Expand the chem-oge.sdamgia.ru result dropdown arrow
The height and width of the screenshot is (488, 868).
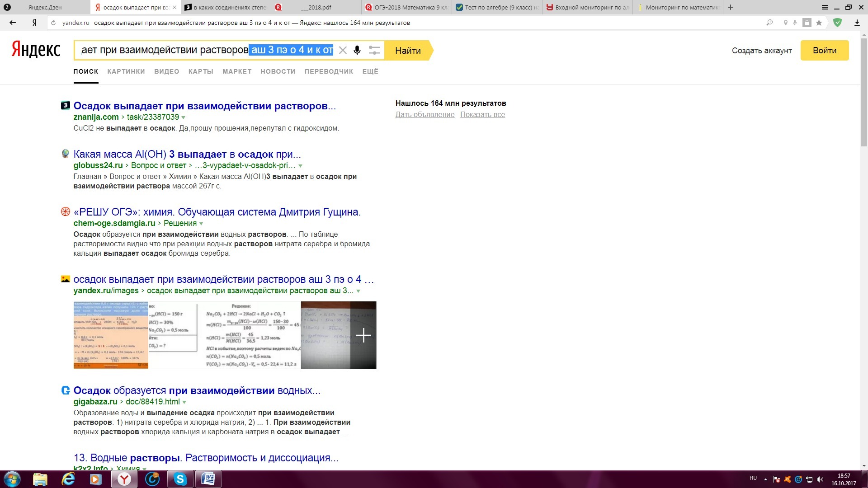click(x=201, y=224)
